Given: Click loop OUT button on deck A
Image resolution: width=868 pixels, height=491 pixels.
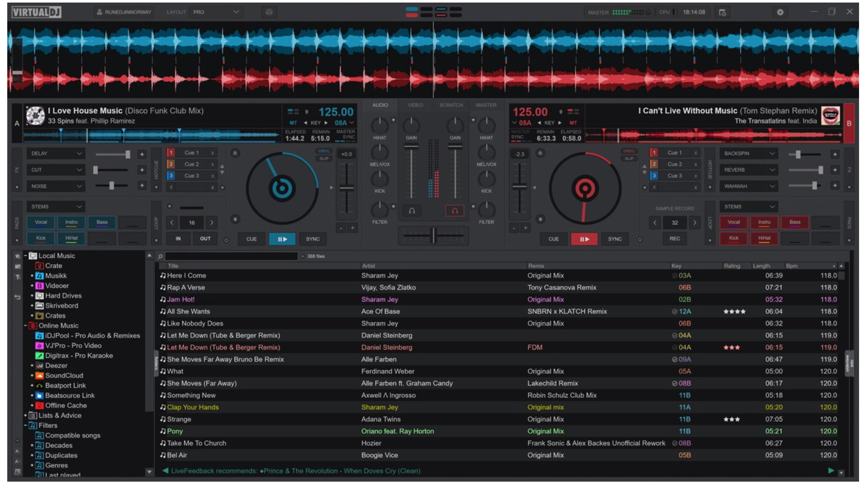Looking at the screenshot, I should 205,239.
